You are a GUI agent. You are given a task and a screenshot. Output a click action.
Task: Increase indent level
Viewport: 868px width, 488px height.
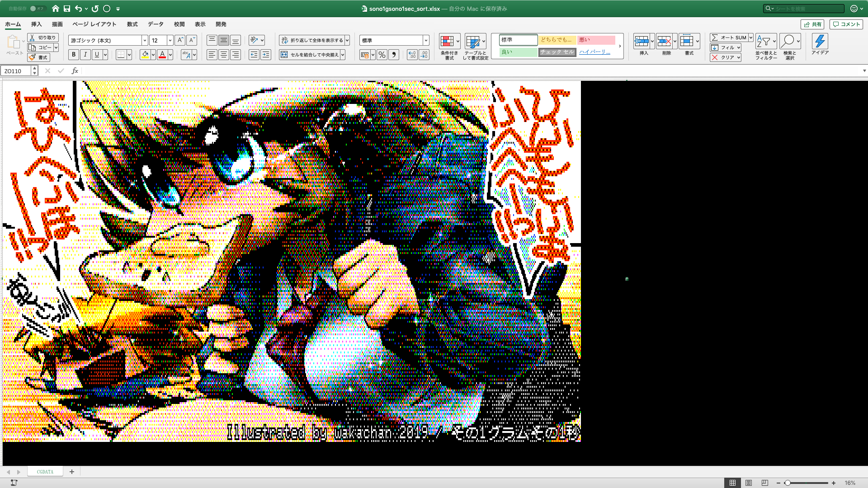pyautogui.click(x=266, y=55)
